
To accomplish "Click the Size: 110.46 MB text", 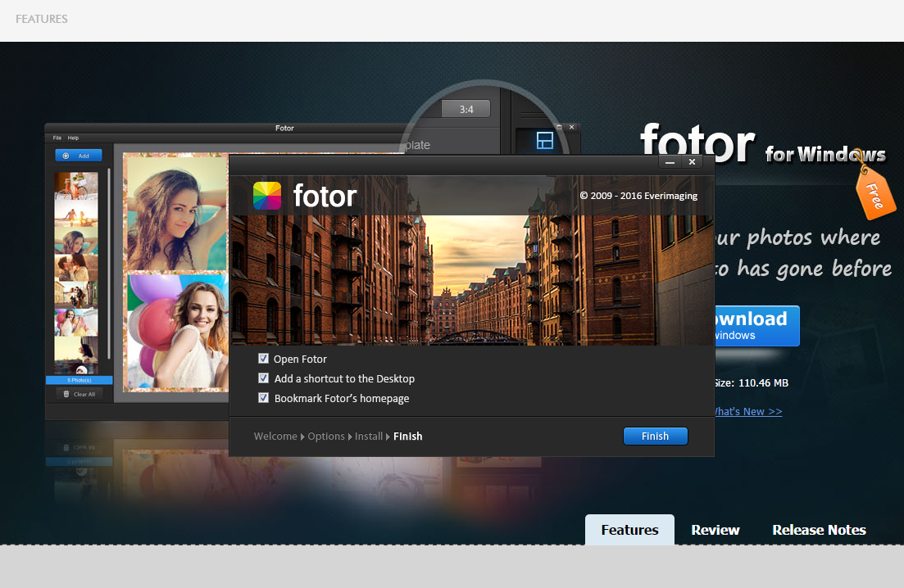I will (751, 383).
